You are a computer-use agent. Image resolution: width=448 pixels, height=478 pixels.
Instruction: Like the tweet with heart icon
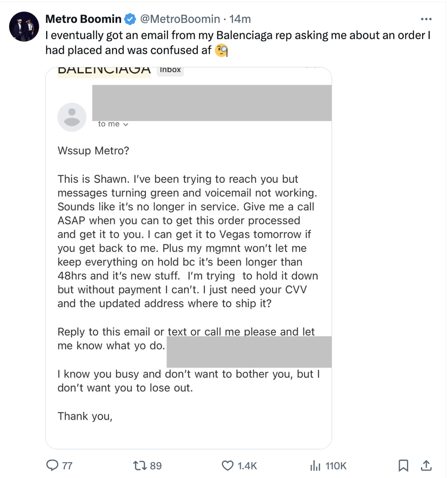tap(227, 465)
